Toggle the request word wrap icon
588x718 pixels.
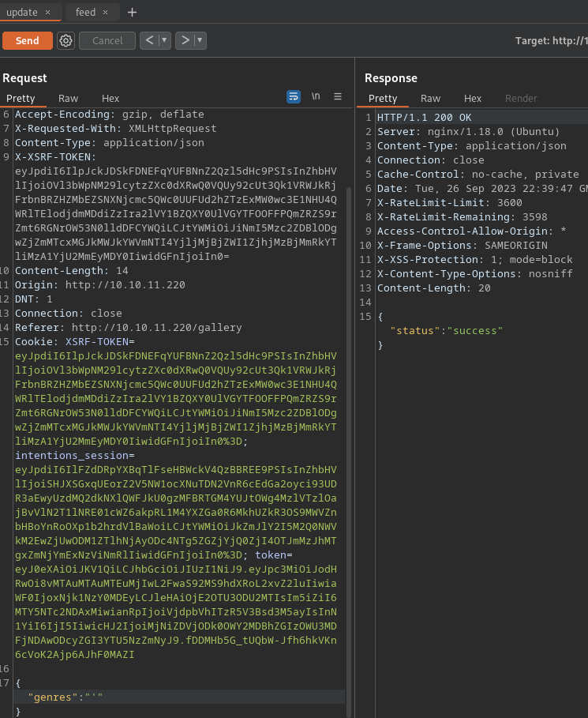294,96
